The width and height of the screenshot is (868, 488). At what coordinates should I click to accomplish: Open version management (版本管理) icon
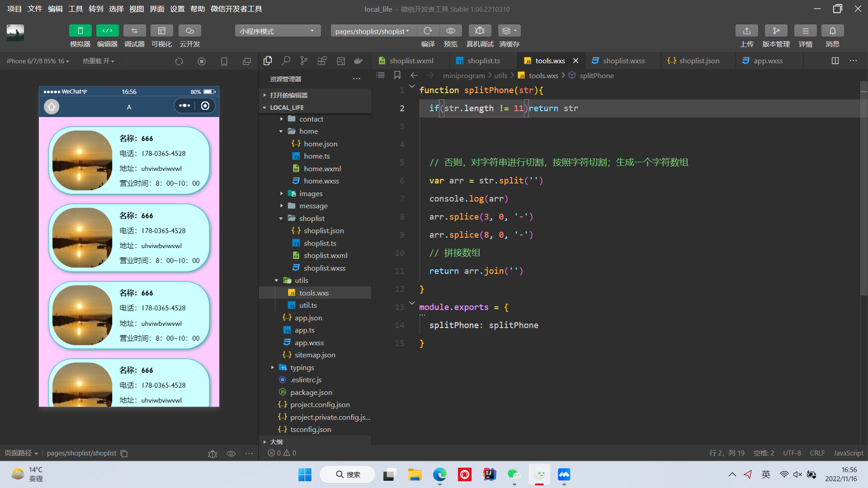pyautogui.click(x=776, y=31)
